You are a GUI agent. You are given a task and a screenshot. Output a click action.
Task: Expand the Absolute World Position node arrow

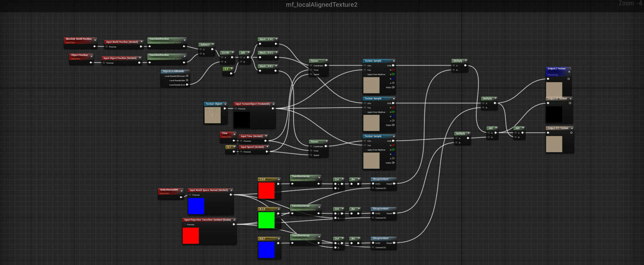[x=95, y=40]
